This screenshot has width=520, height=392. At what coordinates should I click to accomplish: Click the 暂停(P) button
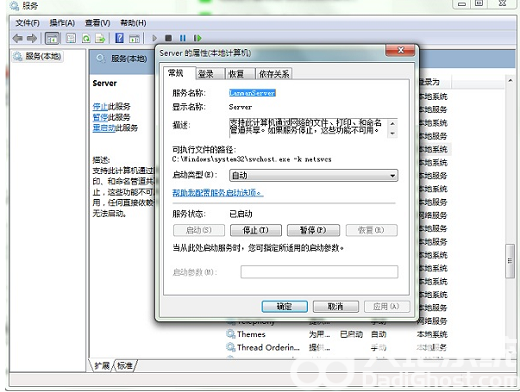[x=313, y=230]
